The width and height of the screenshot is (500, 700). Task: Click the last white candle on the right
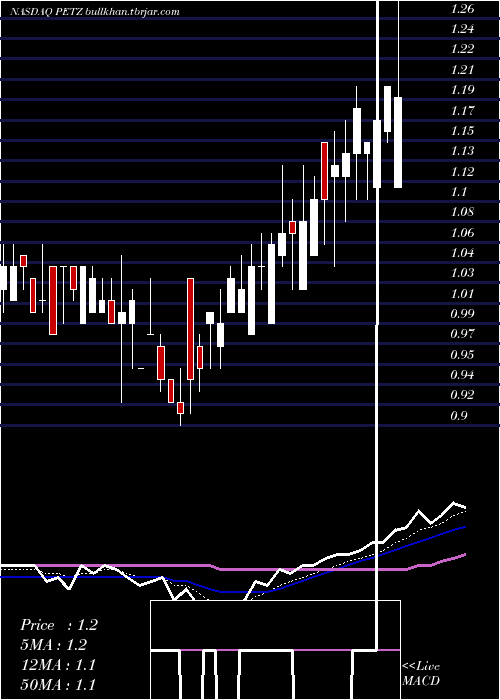tap(398, 142)
